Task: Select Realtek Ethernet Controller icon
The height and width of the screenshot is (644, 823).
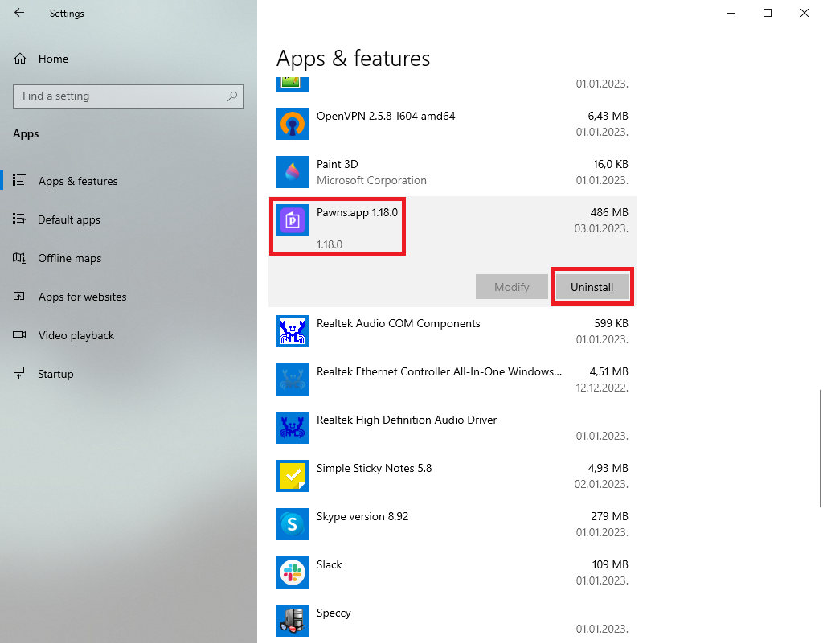Action: (293, 379)
